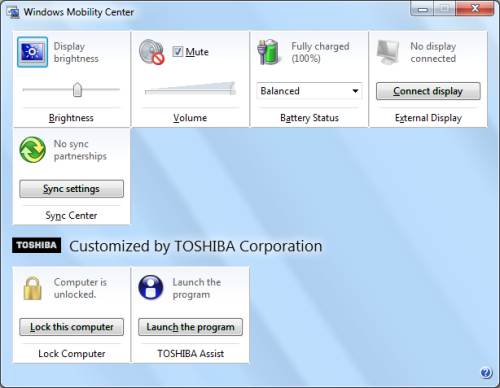Click the blue TOSHIBA Assist icon
500x388 pixels.
(151, 287)
